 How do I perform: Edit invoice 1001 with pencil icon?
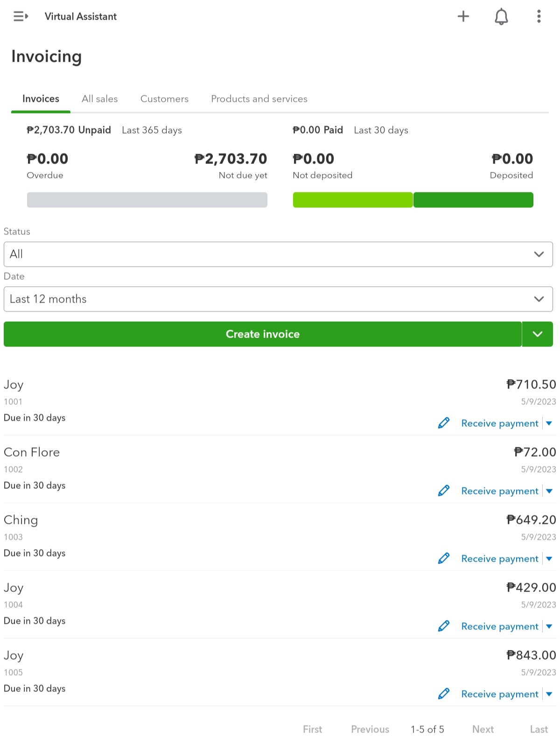(x=444, y=423)
